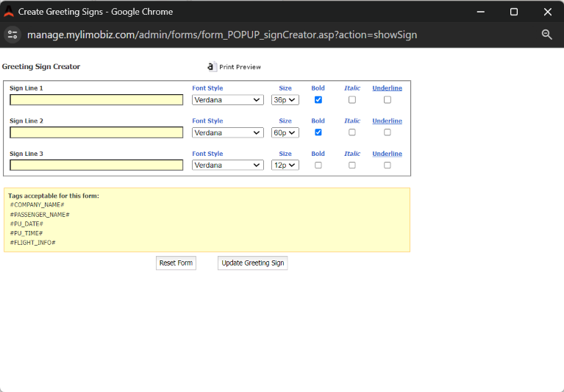Check Bold for Sign Line 3

(x=318, y=165)
